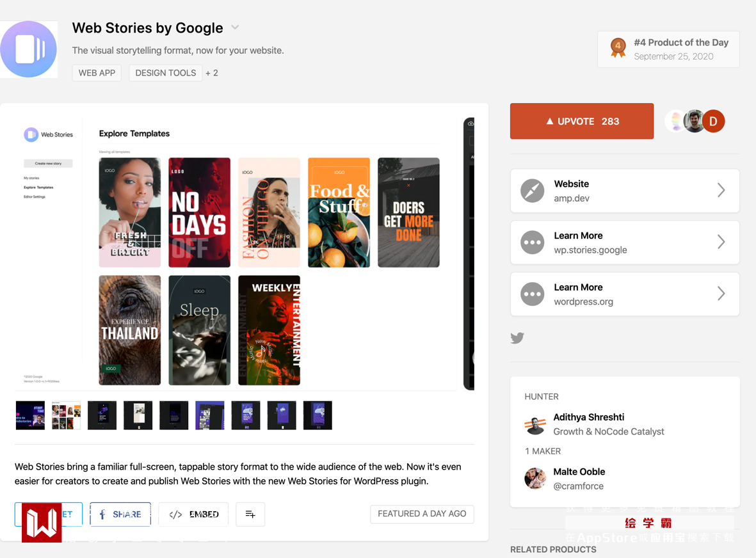Open the chevron on amp.dev row

tap(721, 190)
